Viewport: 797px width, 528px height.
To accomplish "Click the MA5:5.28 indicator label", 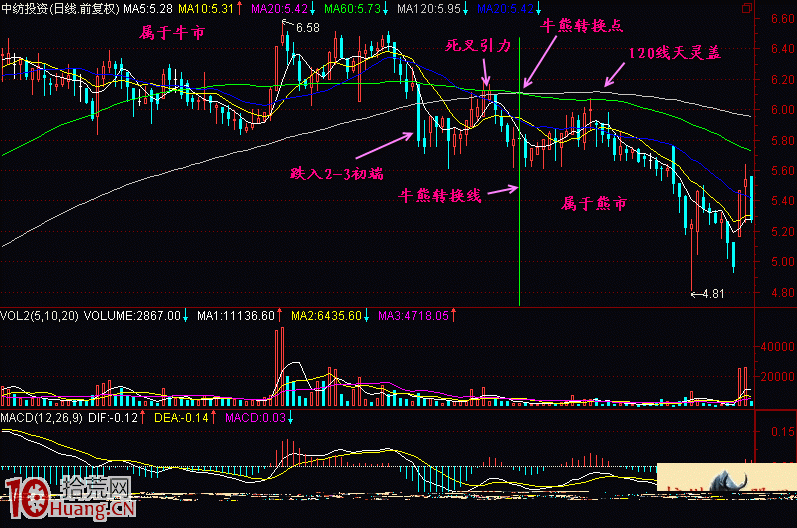I will pyautogui.click(x=147, y=9).
